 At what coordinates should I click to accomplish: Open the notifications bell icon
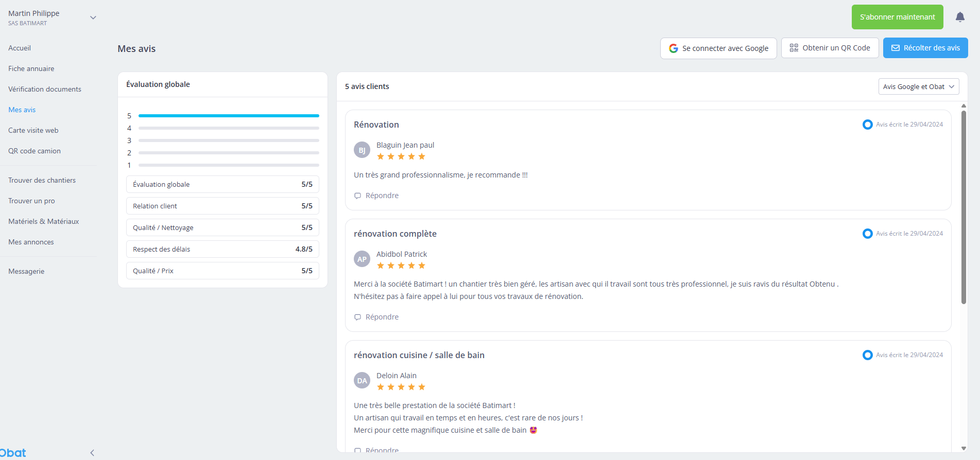[x=960, y=17]
